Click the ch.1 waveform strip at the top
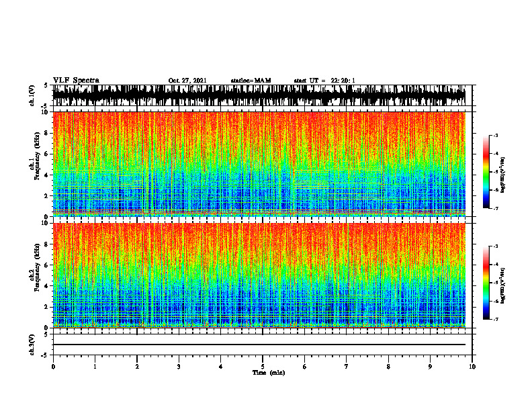 pos(259,95)
